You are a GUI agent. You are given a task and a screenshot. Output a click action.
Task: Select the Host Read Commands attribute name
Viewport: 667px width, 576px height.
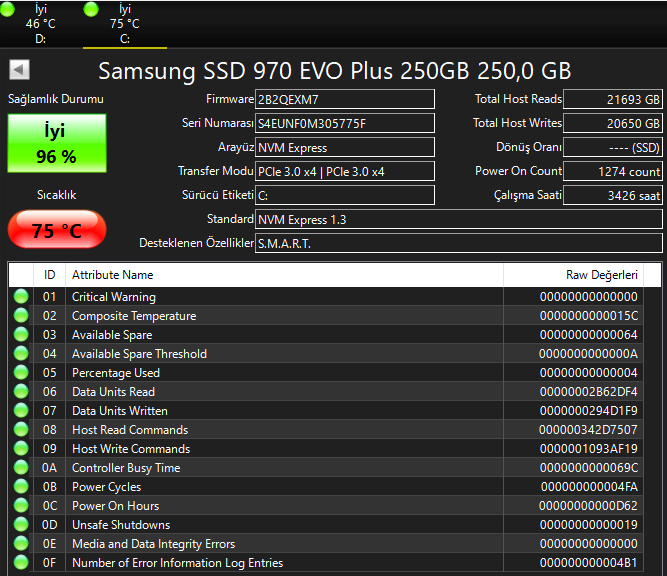pyautogui.click(x=130, y=430)
